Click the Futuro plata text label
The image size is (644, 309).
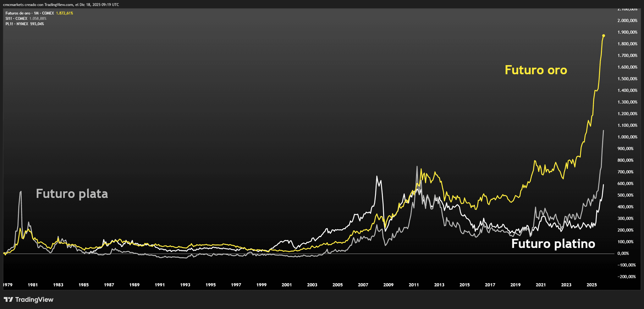(72, 194)
